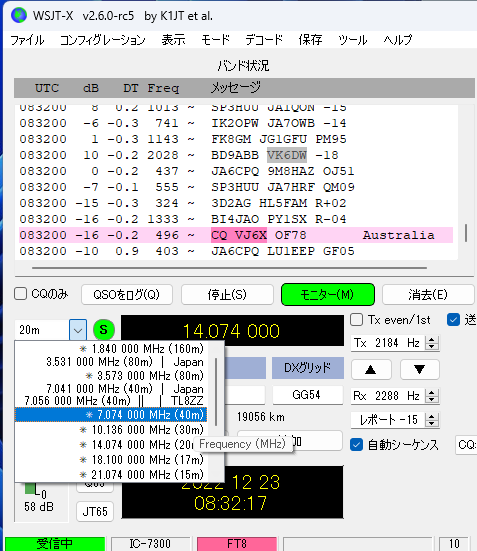Click the QSOをログ(Q) button
477x551 pixels.
pyautogui.click(x=127, y=294)
